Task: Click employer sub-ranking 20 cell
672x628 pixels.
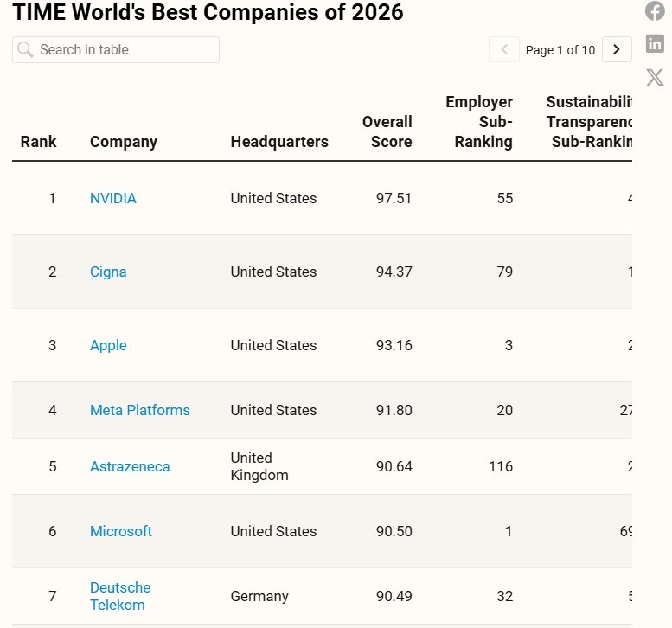Action: (x=505, y=410)
